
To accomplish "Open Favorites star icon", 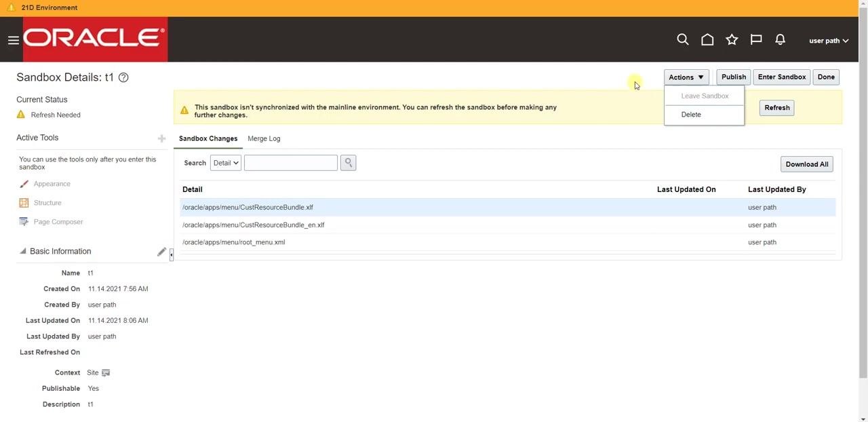I will pos(732,40).
